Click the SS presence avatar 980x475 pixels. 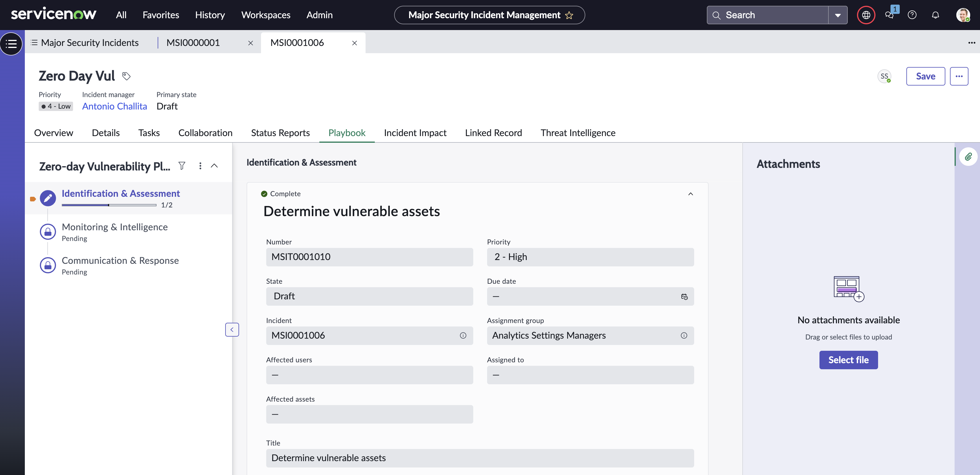pyautogui.click(x=884, y=76)
